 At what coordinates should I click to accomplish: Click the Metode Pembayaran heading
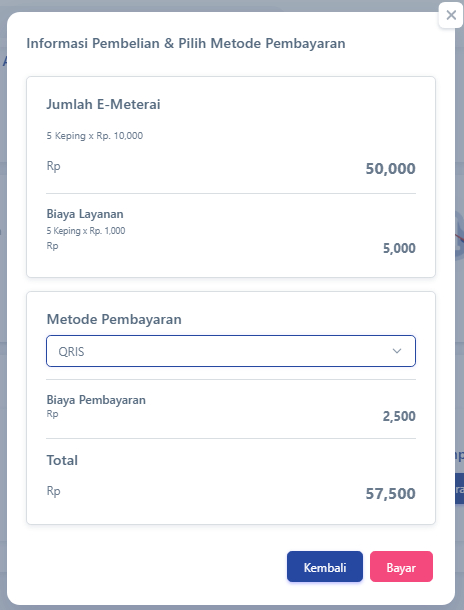pos(114,319)
